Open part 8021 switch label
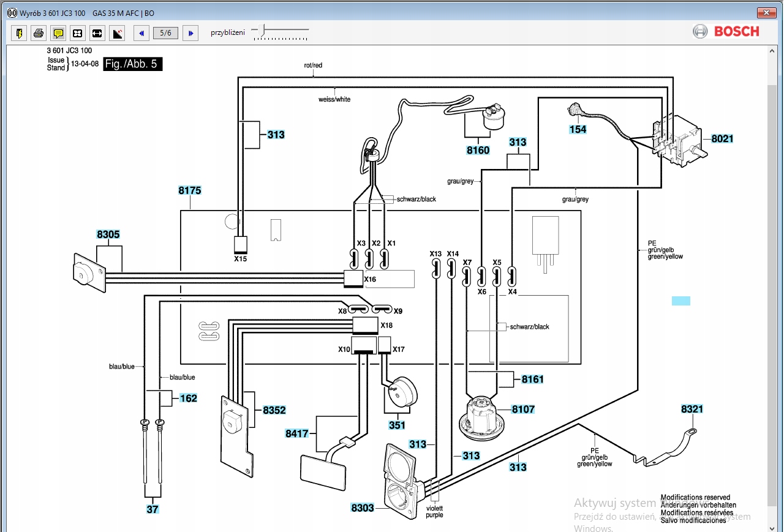Screen dimensions: 784x532 [722, 139]
